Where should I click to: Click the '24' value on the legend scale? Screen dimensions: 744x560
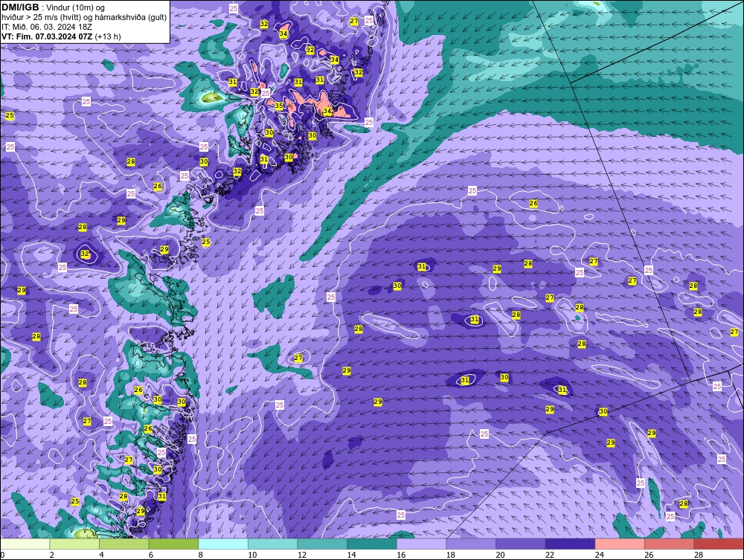[599, 555]
